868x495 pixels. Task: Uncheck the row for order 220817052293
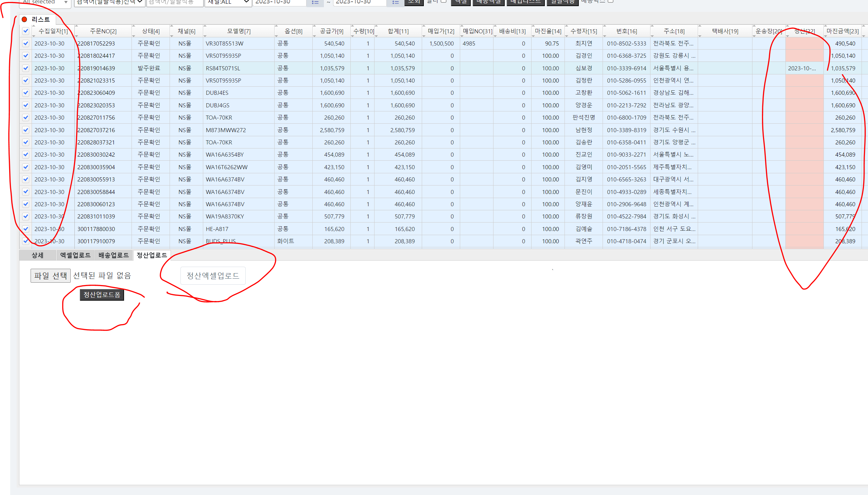[x=26, y=43]
